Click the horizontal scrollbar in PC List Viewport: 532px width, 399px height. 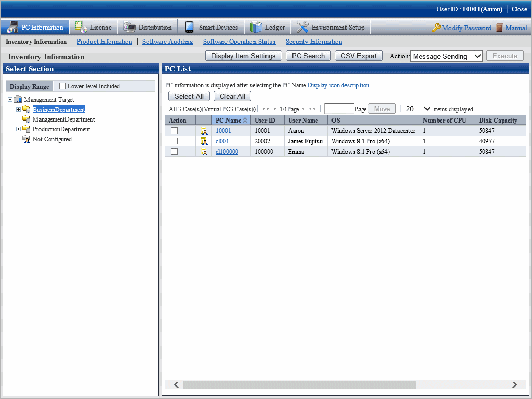(x=299, y=384)
